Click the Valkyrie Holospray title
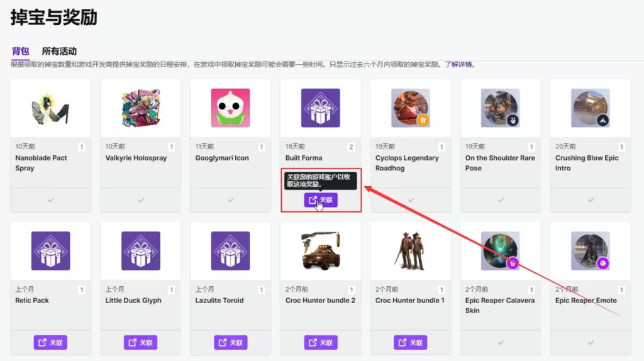The width and height of the screenshot is (644, 361). 136,158
